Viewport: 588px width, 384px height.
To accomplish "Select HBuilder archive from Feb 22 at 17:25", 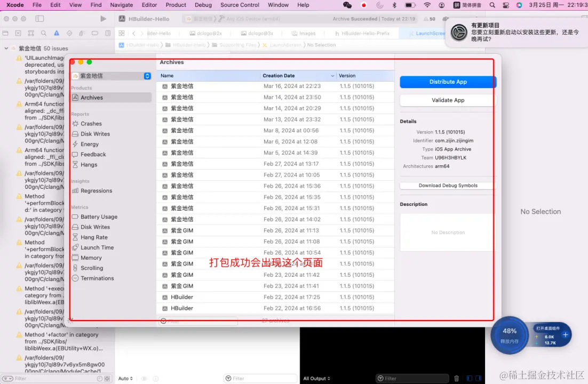I will tap(275, 298).
